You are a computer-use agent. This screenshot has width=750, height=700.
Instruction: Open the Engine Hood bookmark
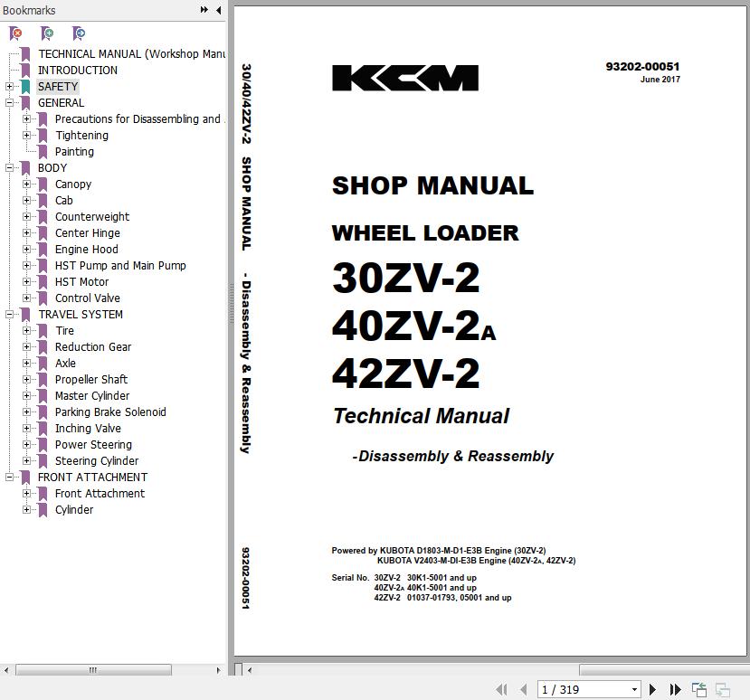tap(87, 249)
